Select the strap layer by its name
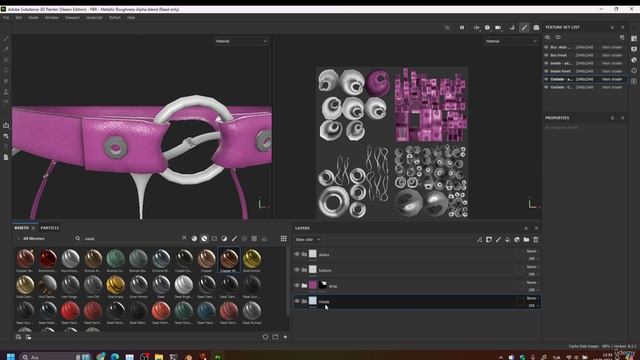The image size is (640, 360). pos(333,286)
